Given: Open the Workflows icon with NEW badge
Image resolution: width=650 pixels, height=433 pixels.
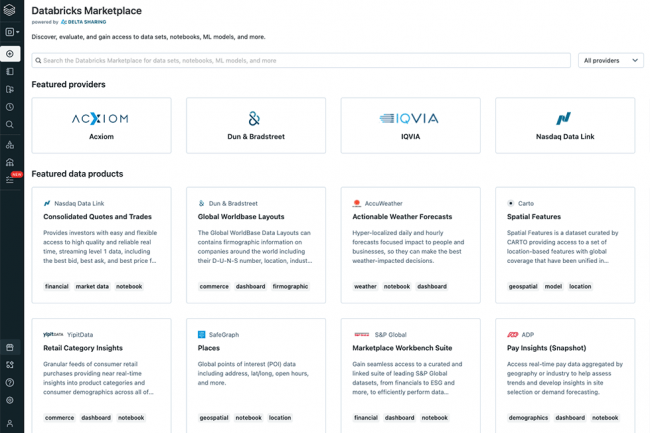Looking at the screenshot, I should (10, 179).
